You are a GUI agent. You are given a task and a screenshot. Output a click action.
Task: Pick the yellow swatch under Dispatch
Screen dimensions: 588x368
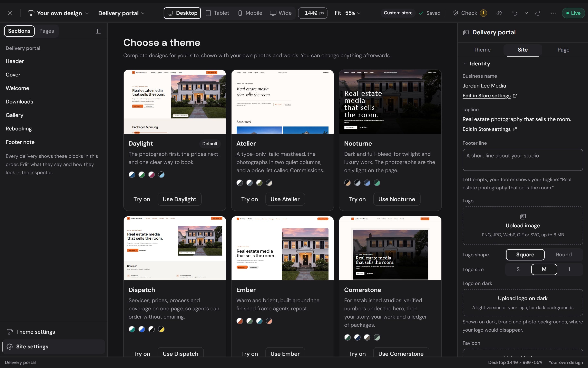tap(161, 329)
